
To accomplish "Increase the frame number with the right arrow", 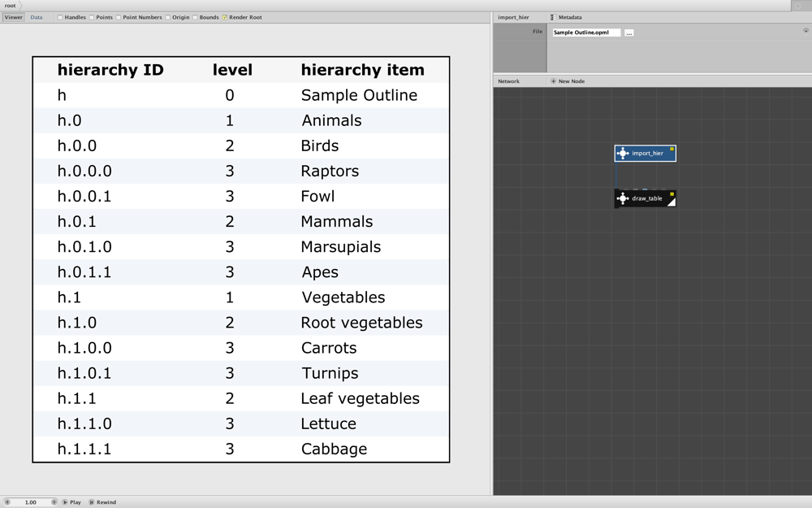I will click(x=54, y=501).
